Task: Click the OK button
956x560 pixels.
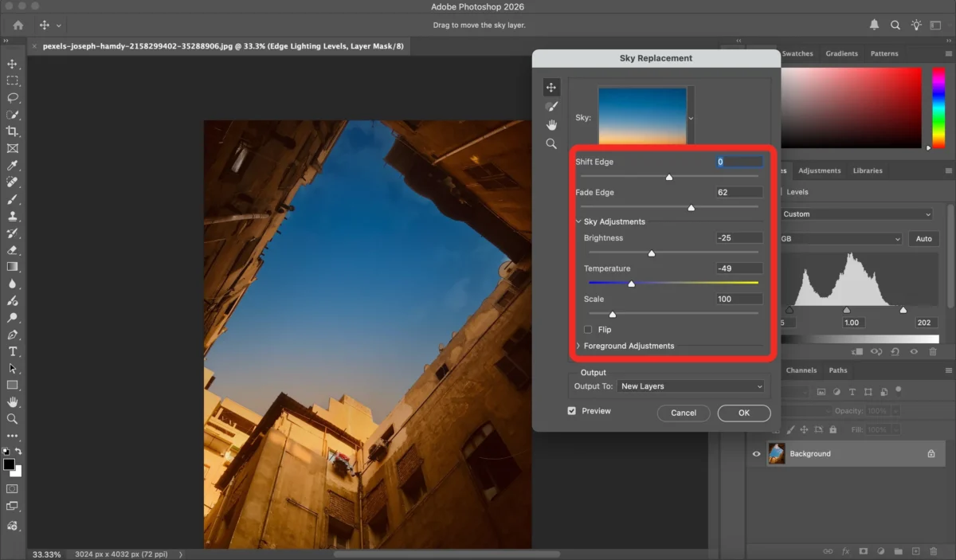Action: 743,413
